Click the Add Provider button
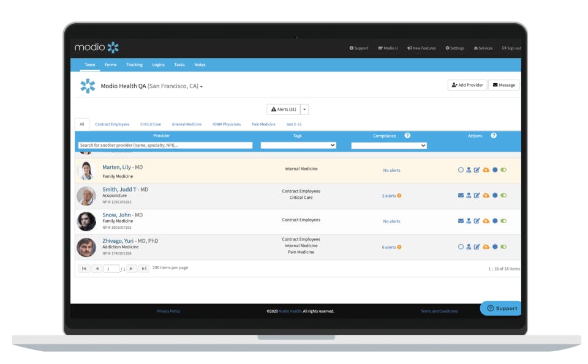Viewport: 588px width, 364px height. point(467,85)
